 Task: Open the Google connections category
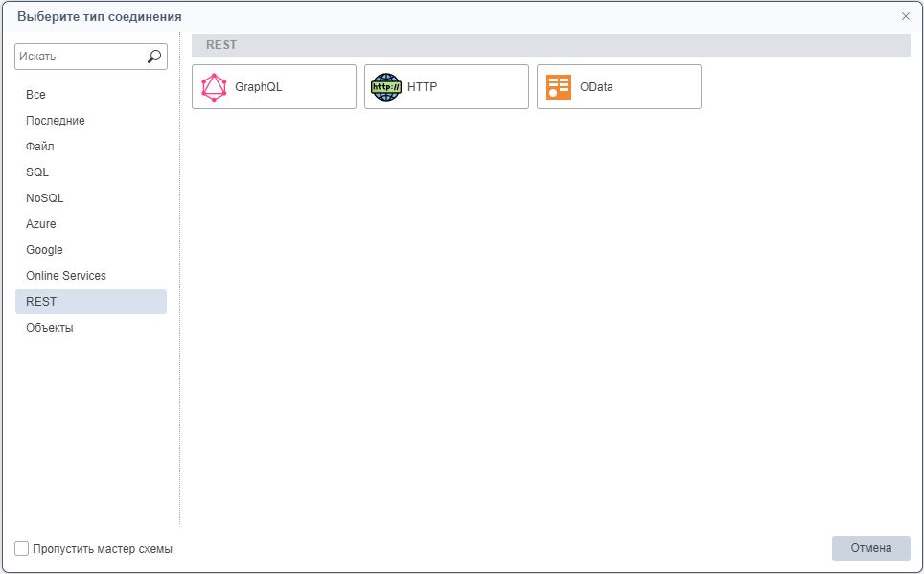[44, 250]
